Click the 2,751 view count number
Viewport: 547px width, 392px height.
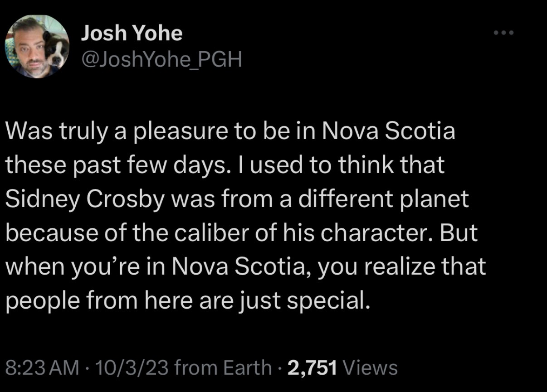312,368
